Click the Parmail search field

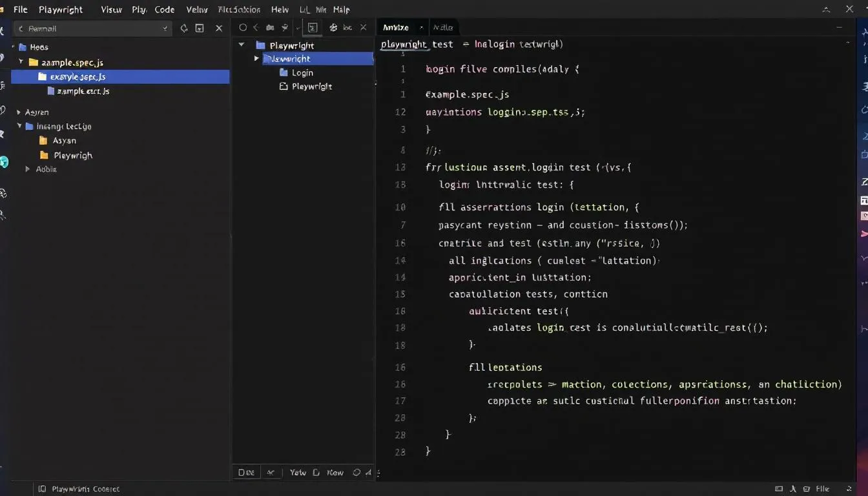coord(92,28)
